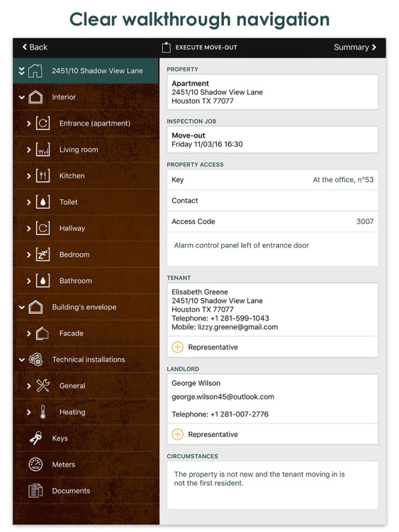
Task: Expand the General chevron
Action: (29, 386)
